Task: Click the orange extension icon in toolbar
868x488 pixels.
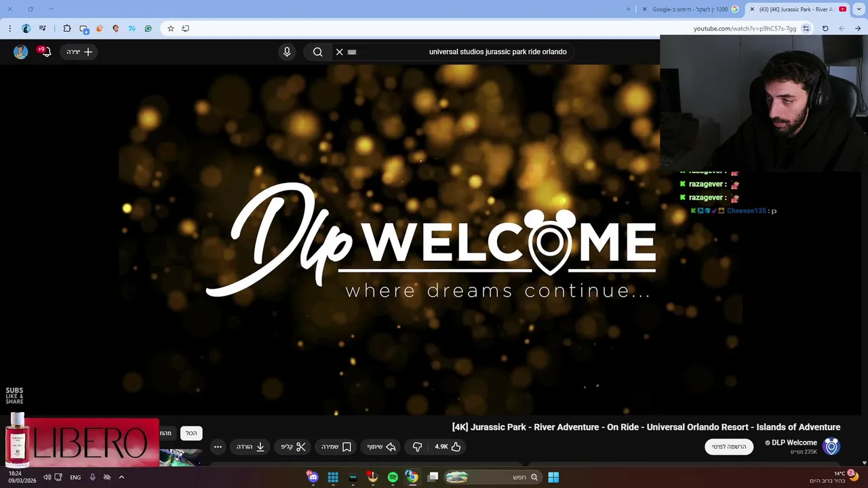Action: click(100, 28)
